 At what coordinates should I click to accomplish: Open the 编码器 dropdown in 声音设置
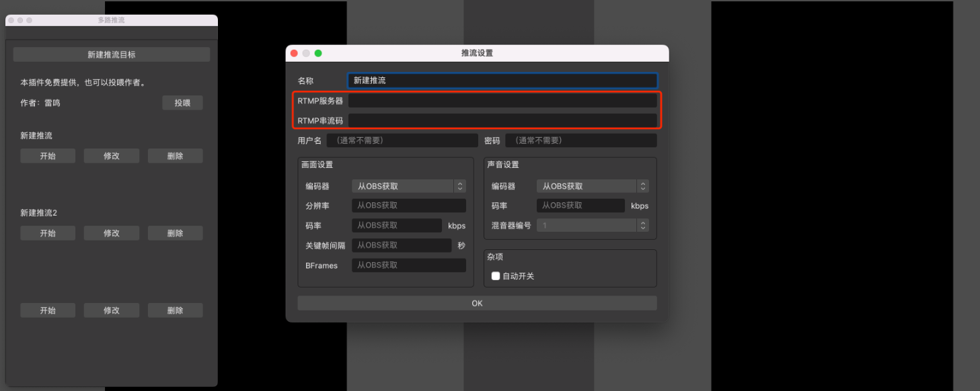(593, 186)
